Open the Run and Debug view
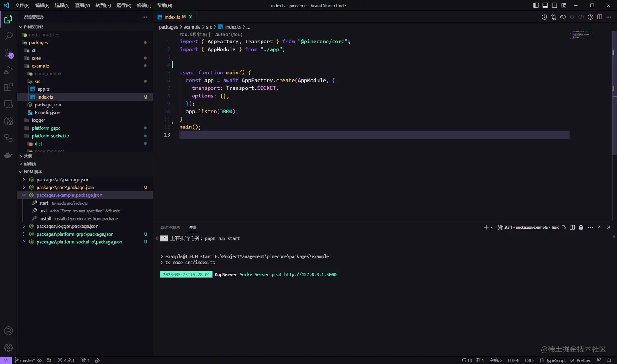617x364 pixels. coord(8,70)
